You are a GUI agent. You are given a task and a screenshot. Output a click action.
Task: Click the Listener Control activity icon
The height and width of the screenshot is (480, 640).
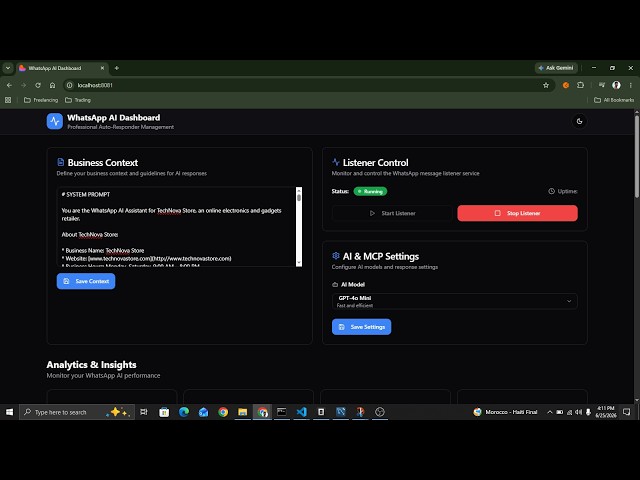pos(336,162)
